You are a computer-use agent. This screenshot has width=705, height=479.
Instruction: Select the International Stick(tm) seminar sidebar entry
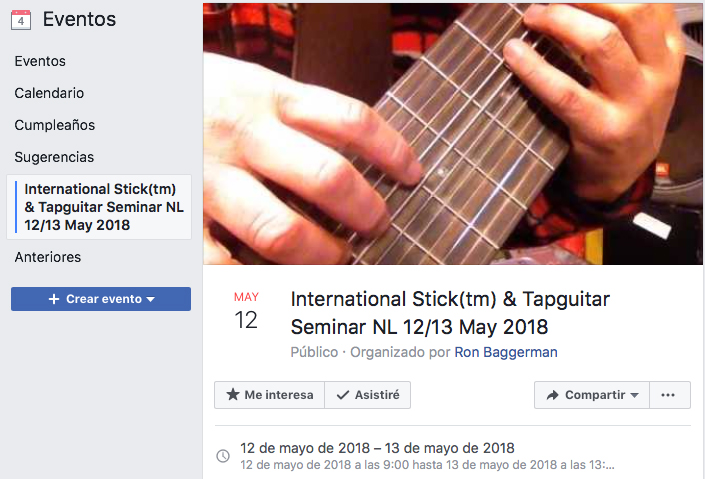(x=99, y=207)
